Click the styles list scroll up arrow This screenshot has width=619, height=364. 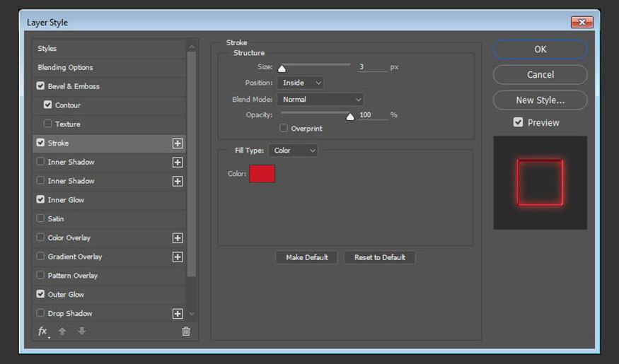click(x=192, y=47)
